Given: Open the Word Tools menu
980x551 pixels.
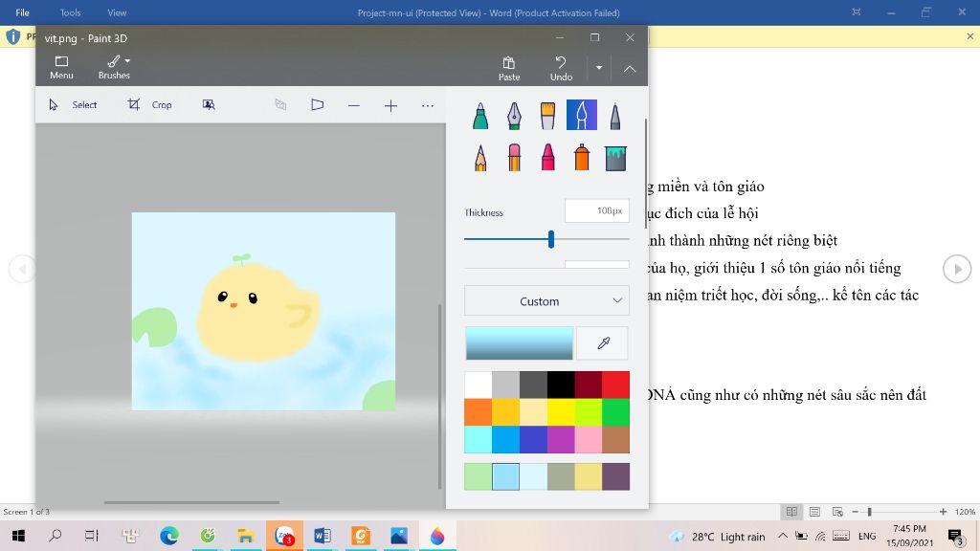Looking at the screenshot, I should [70, 13].
